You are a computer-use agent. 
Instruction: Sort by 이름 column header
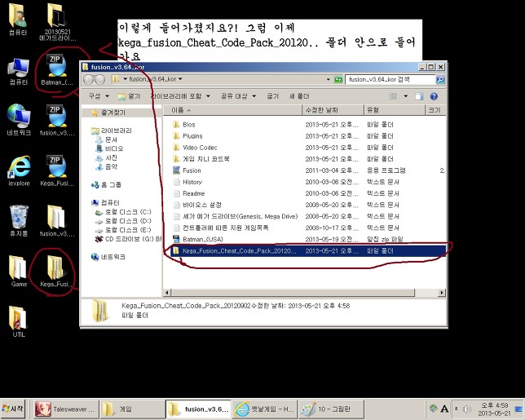[232, 110]
